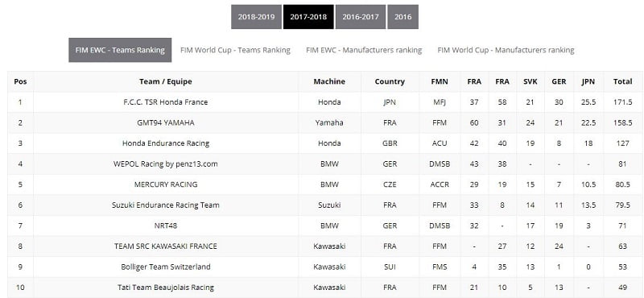
Task: Click the Tati Team Beaujolais Racing entry
Action: coord(166,288)
